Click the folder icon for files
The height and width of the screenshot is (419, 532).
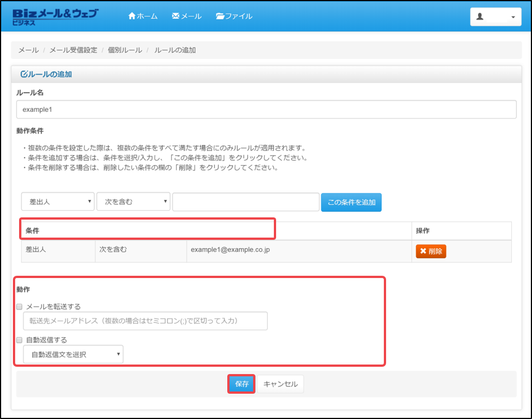coord(220,16)
